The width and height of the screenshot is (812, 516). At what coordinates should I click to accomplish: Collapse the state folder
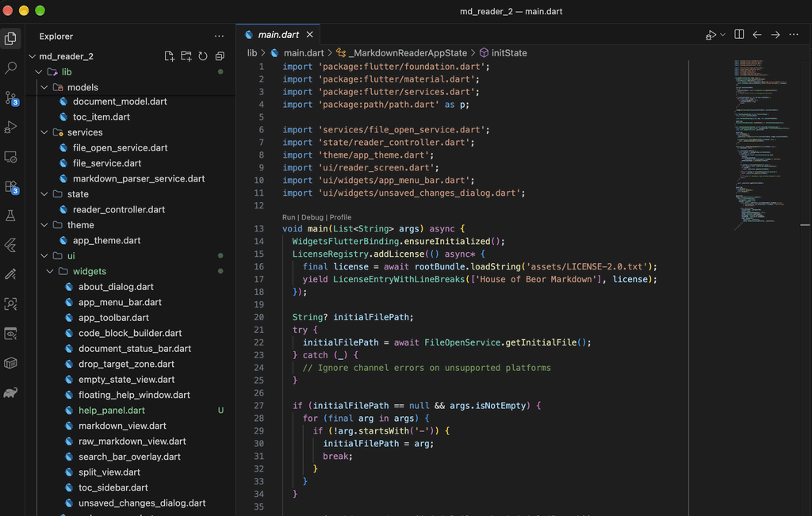44,194
